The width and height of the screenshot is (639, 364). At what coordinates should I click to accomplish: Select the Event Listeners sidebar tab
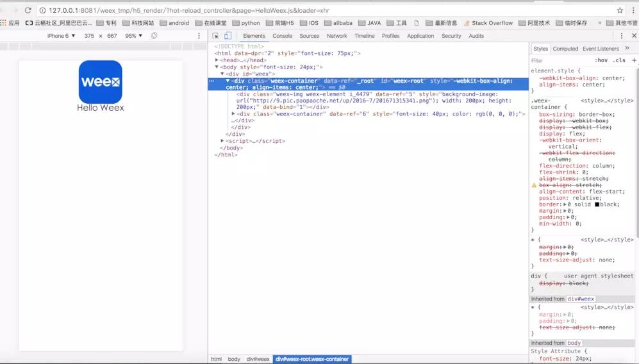click(x=601, y=49)
